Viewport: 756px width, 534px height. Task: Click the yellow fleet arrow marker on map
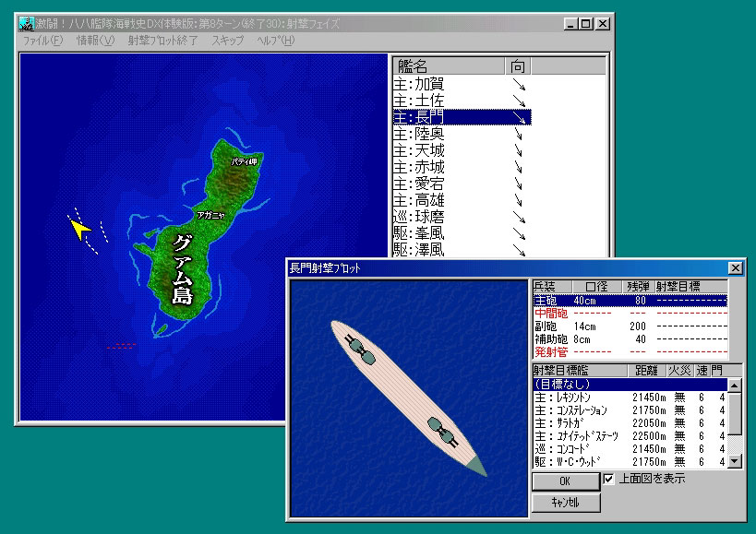(x=80, y=227)
